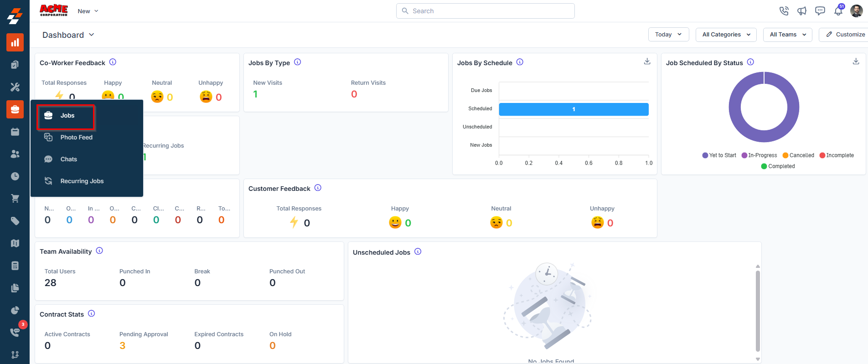Show info for Customer Feedback widget
This screenshot has height=364, width=868.
point(318,188)
